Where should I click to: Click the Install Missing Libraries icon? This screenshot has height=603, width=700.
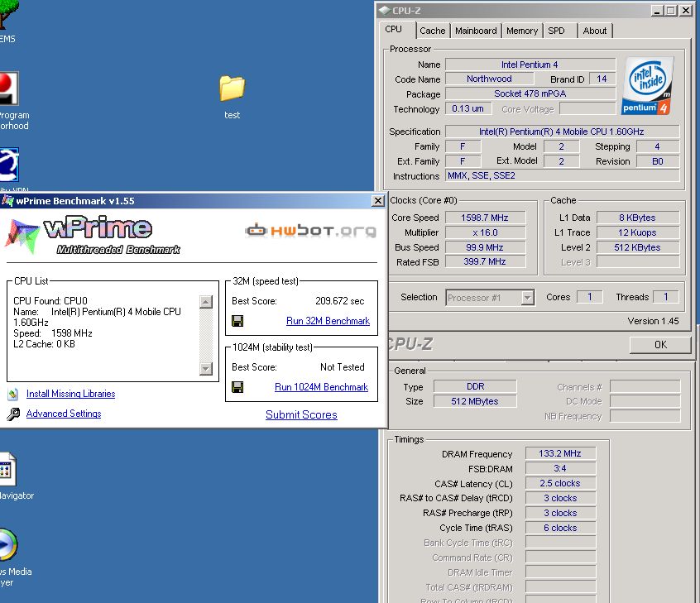[13, 394]
